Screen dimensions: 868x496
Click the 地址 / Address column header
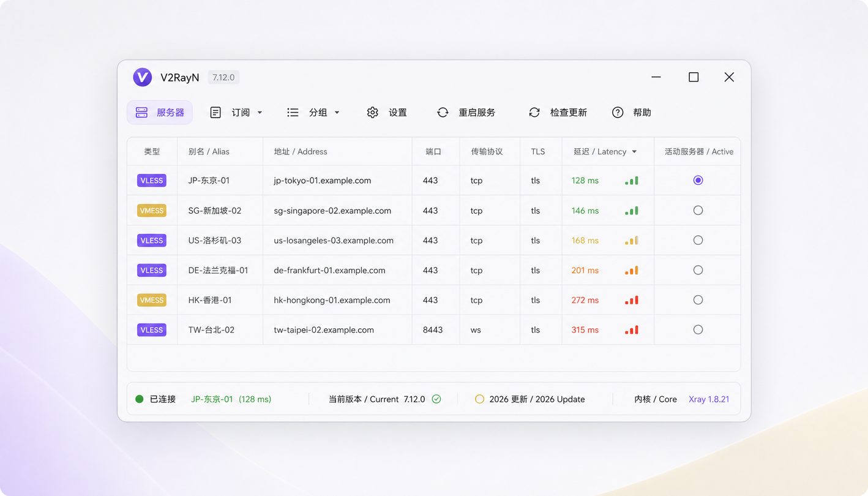click(x=301, y=152)
